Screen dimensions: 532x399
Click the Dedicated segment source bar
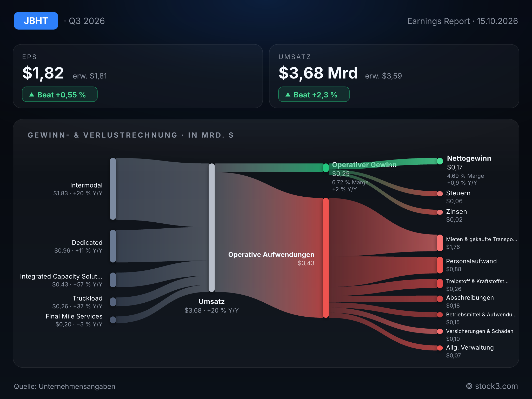point(113,246)
